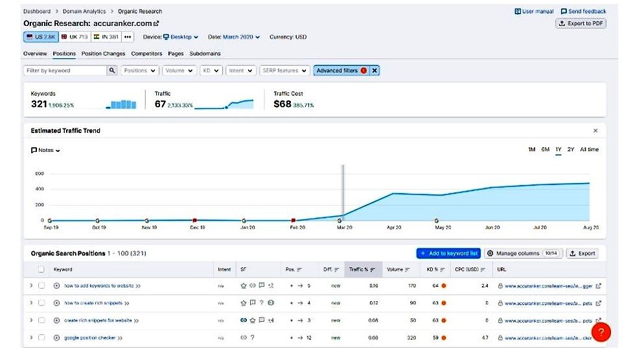Expand the 'google position checker' row
Viewport: 644px width, 351px height.
[31, 337]
